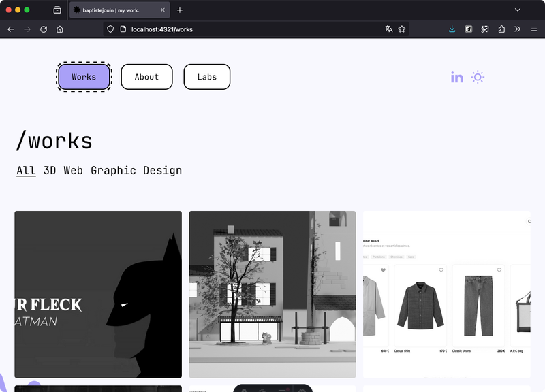
Task: Click the reader/dark-mode extension icon in toolbar
Action: (x=469, y=29)
